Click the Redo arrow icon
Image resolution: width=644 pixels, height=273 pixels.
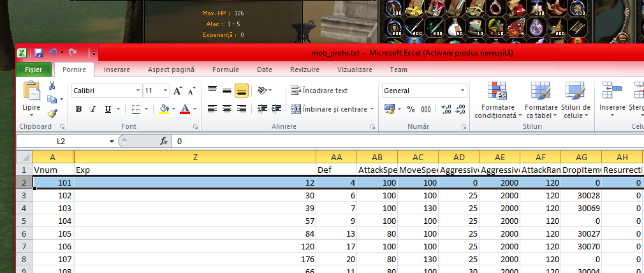73,53
